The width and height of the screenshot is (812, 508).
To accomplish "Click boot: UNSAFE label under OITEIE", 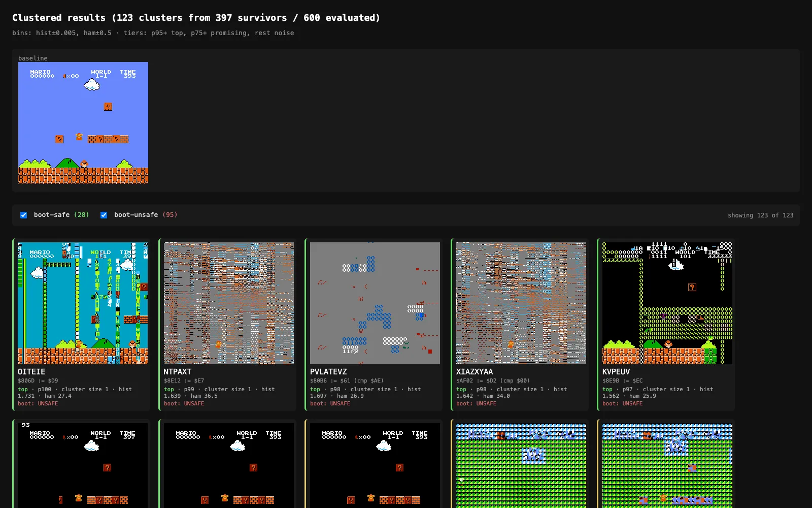I will click(38, 403).
